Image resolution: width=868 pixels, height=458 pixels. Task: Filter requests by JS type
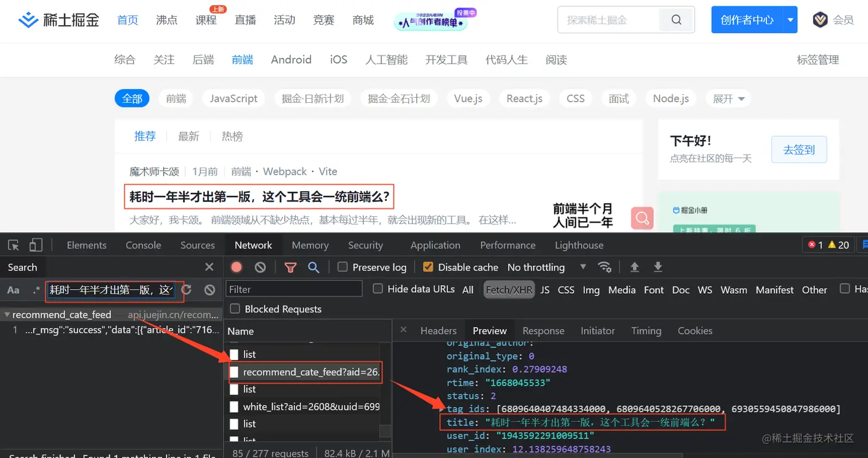pos(545,290)
